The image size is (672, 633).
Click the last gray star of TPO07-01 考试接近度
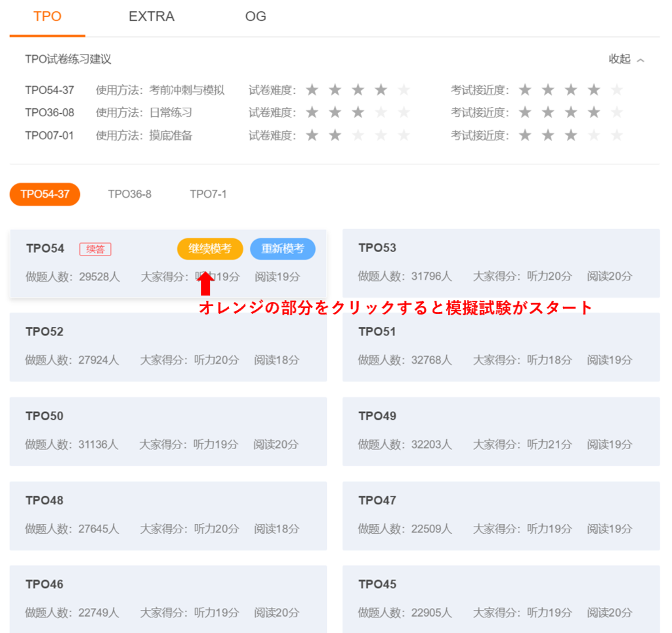point(616,135)
